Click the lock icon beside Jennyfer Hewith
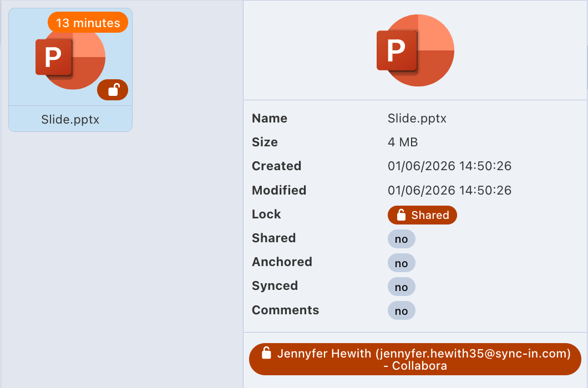Screen dimensions: 588x388 point(266,353)
